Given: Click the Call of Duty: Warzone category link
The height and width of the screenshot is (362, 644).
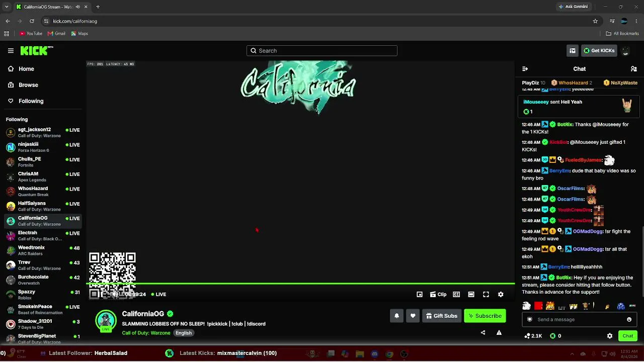Looking at the screenshot, I should click(x=146, y=333).
